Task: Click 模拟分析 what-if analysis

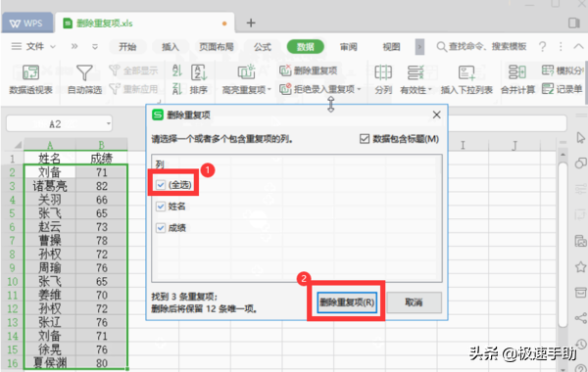Action: pos(562,70)
